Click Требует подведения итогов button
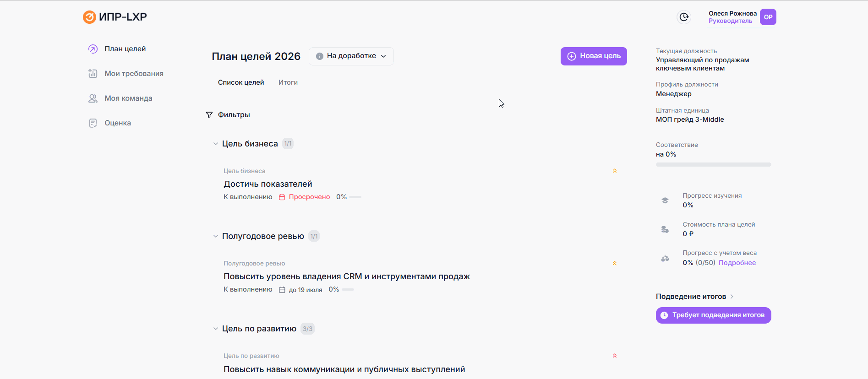The image size is (868, 379). [x=714, y=315]
